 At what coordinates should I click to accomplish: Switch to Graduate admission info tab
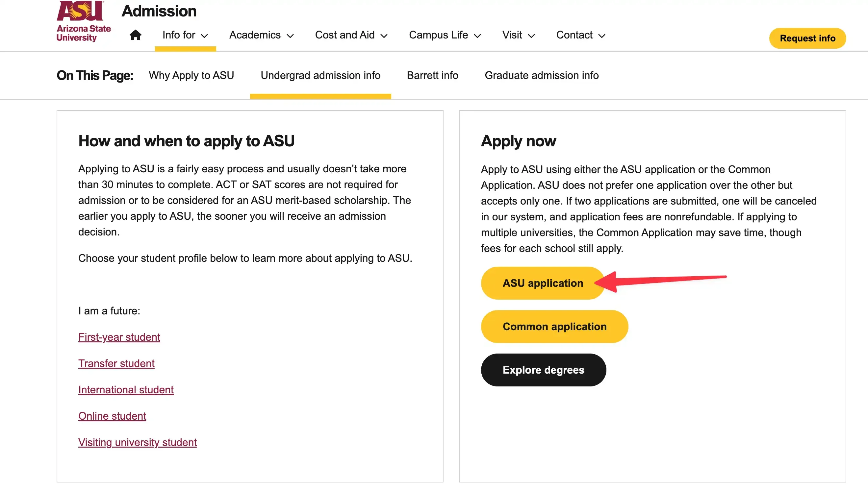coord(542,75)
